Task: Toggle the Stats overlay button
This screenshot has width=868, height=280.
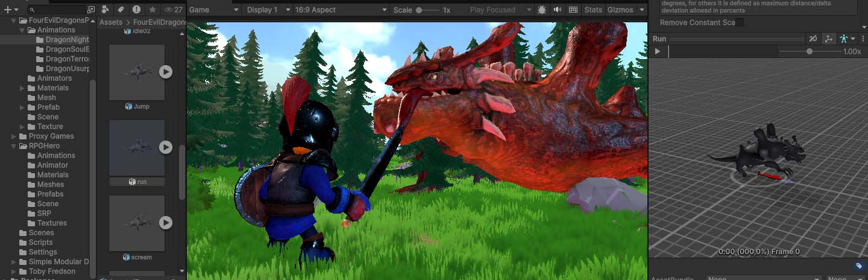Action: point(593,10)
